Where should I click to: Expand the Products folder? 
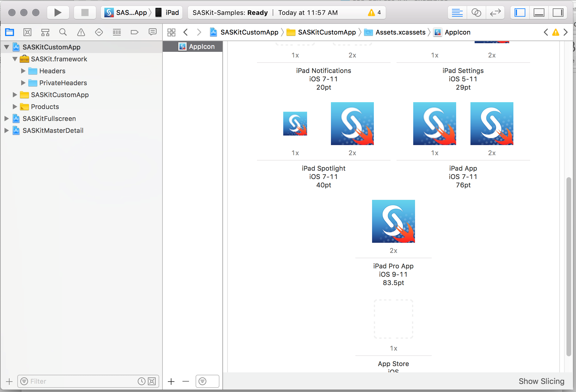(15, 107)
